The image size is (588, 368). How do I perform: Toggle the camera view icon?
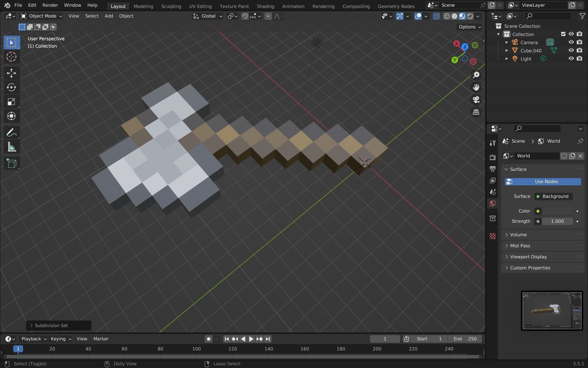(x=476, y=100)
